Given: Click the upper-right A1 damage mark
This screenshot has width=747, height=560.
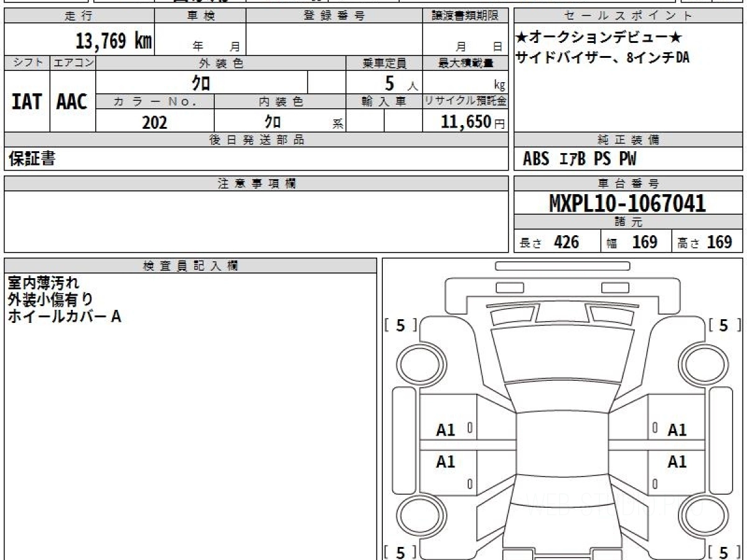Looking at the screenshot, I should (x=677, y=430).
